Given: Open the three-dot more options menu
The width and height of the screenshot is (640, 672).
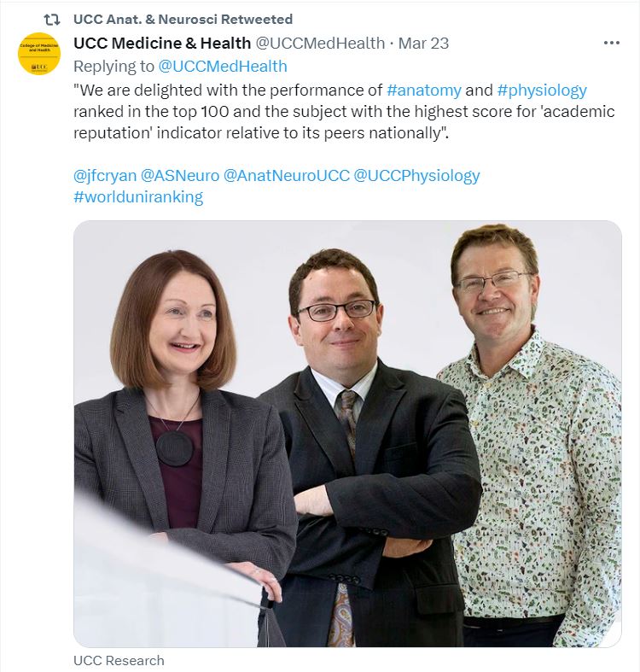Looking at the screenshot, I should pos(611,43).
